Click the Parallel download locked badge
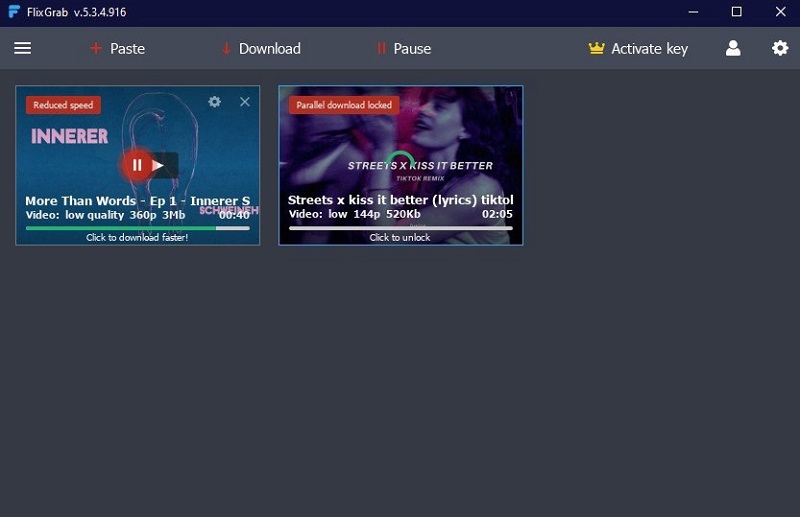 pos(344,105)
